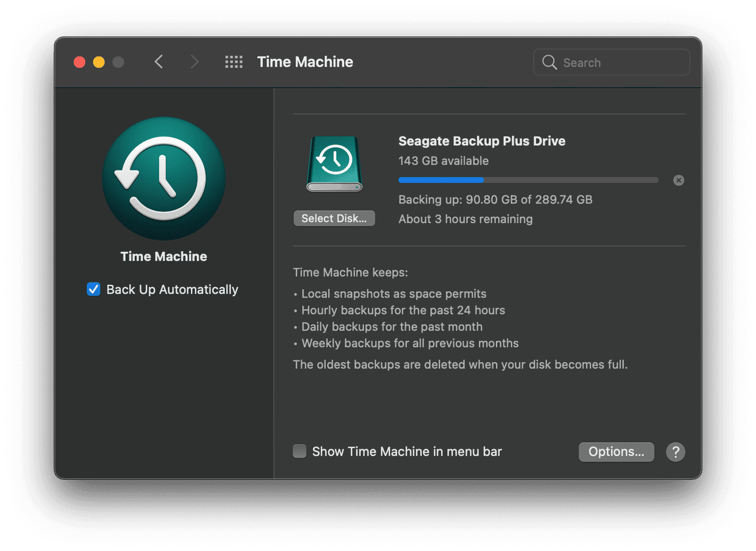Viewport: 756px width, 551px height.
Task: Click the Time Machine application icon
Action: click(x=163, y=178)
